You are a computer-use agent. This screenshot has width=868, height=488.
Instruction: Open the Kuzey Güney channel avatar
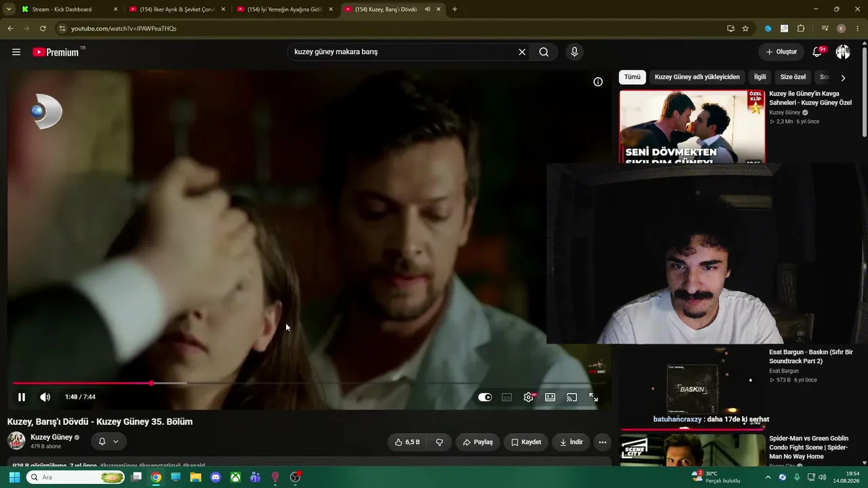pyautogui.click(x=16, y=441)
